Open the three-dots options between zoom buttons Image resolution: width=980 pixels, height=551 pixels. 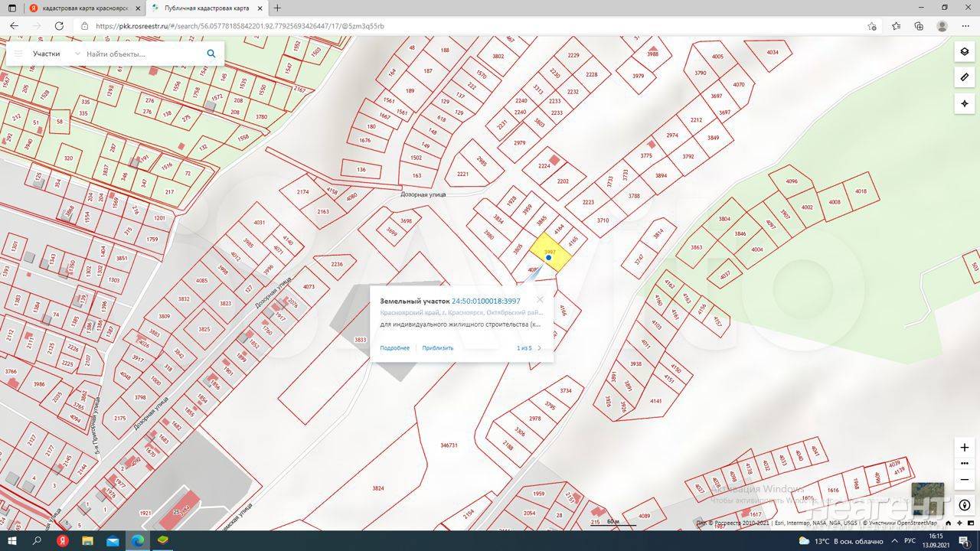click(x=964, y=464)
